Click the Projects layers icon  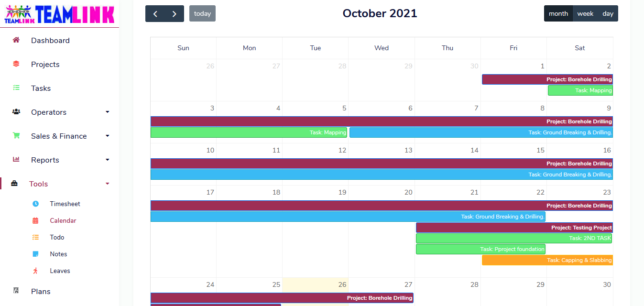16,64
